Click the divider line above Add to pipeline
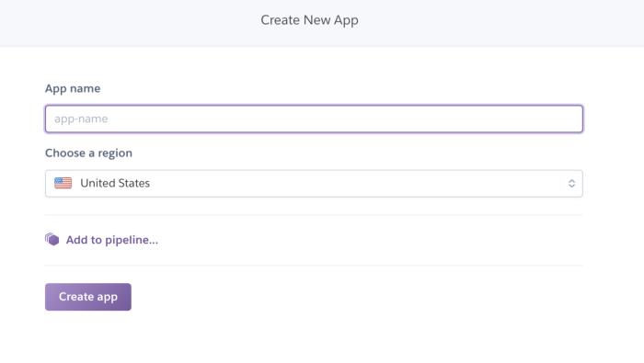 [x=314, y=214]
